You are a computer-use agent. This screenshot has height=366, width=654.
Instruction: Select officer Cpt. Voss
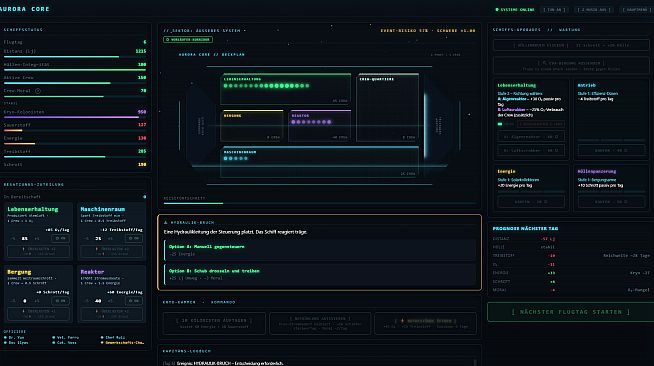click(x=64, y=342)
